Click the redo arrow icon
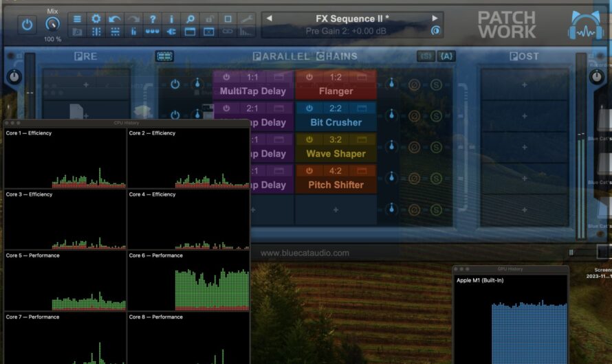Viewport: 612px width, 364px height. tap(133, 19)
